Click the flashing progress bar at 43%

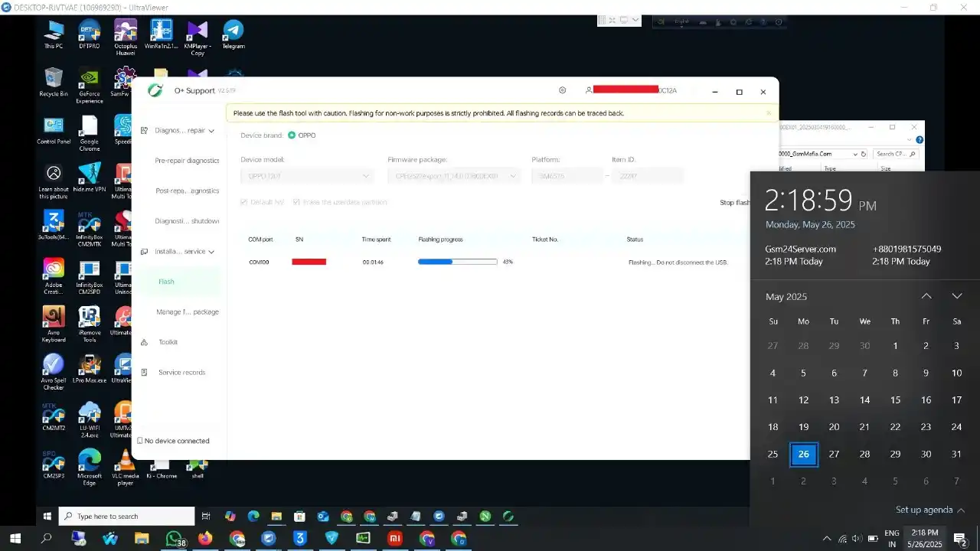tap(457, 262)
